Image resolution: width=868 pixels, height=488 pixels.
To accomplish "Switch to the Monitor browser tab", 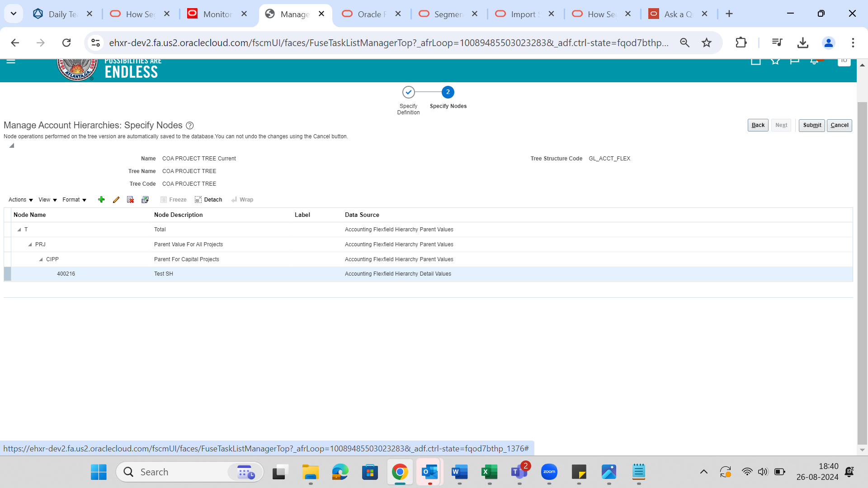I will [x=217, y=14].
